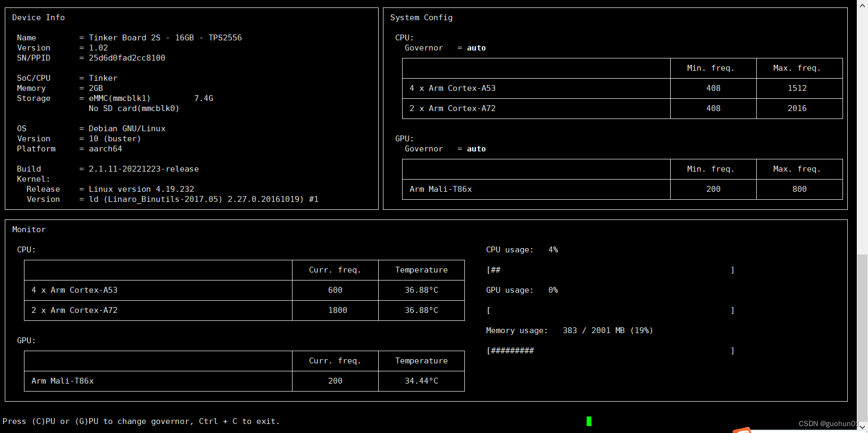Click the vertical scrollbar thumb

pyautogui.click(x=862, y=338)
